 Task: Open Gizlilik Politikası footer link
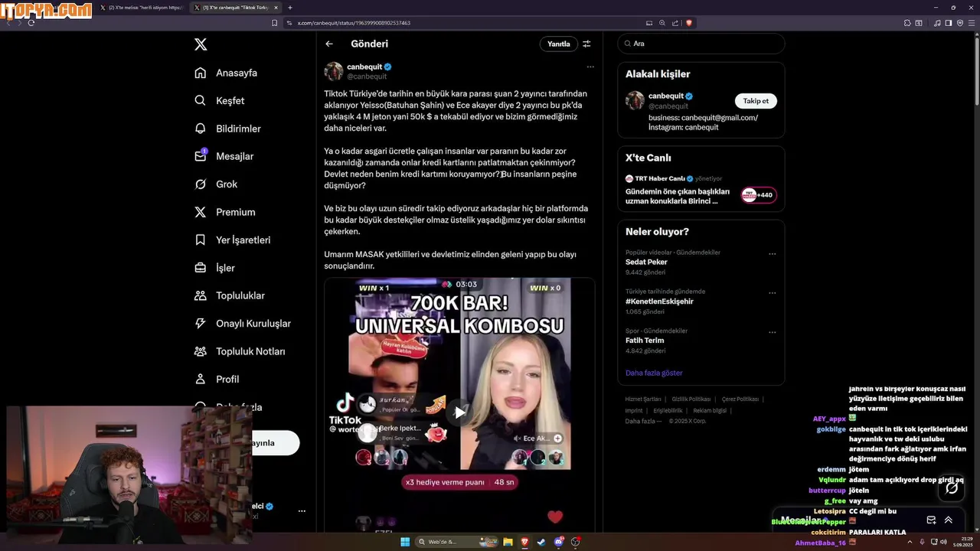click(691, 399)
